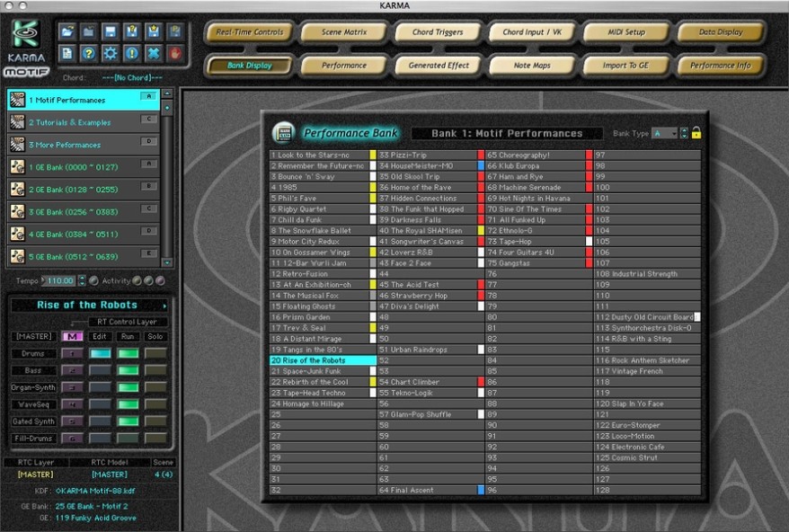The image size is (789, 532).
Task: Click the exclamation mark icon
Action: click(x=132, y=53)
